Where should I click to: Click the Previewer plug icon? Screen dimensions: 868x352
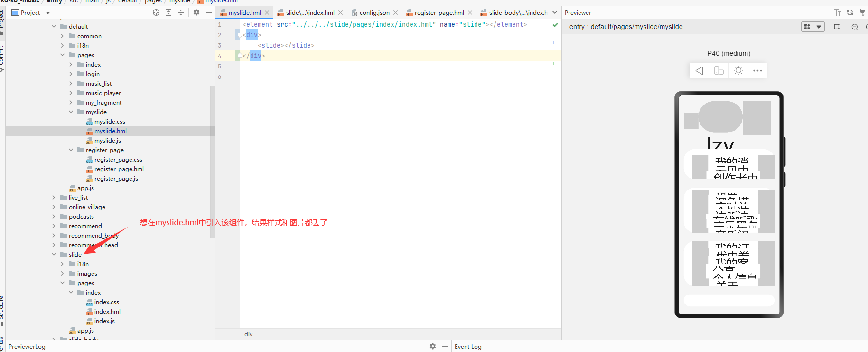point(862,12)
